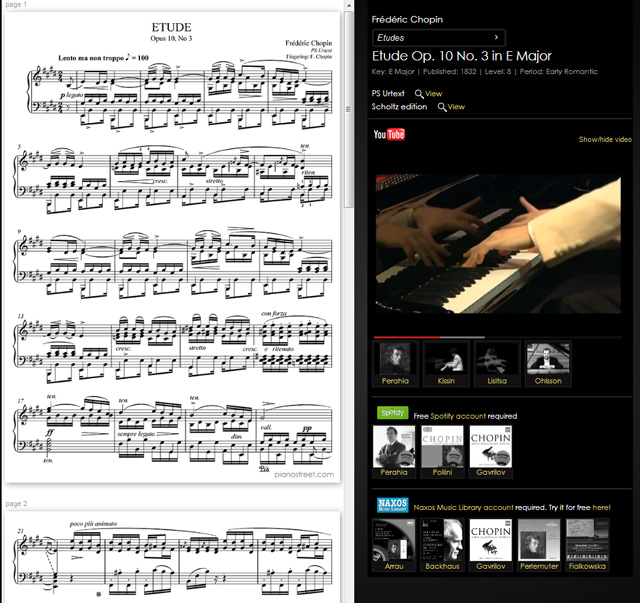
Task: Toggle the Show/hide video link
Action: (x=605, y=139)
